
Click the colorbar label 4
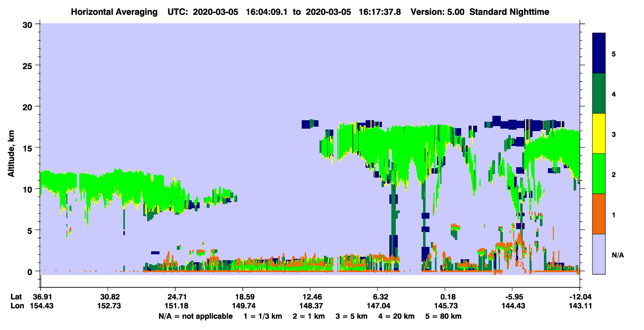(614, 94)
